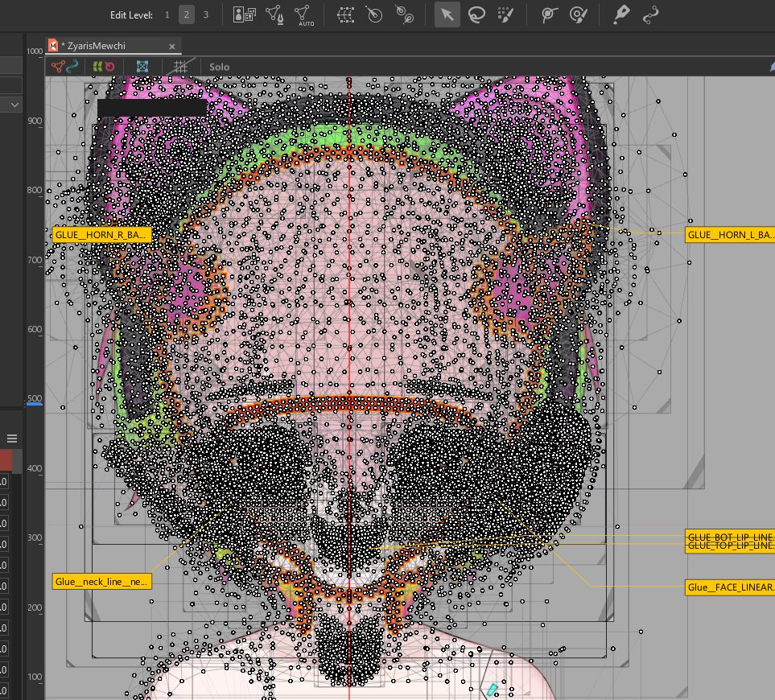775x700 pixels.
Task: Click the teal curved path icon in view bar
Action: tap(72, 66)
